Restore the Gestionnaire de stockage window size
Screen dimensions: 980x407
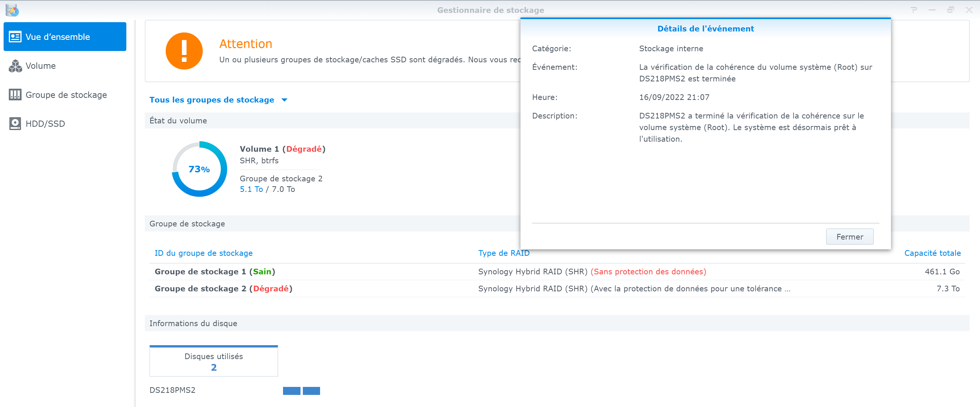coord(950,10)
